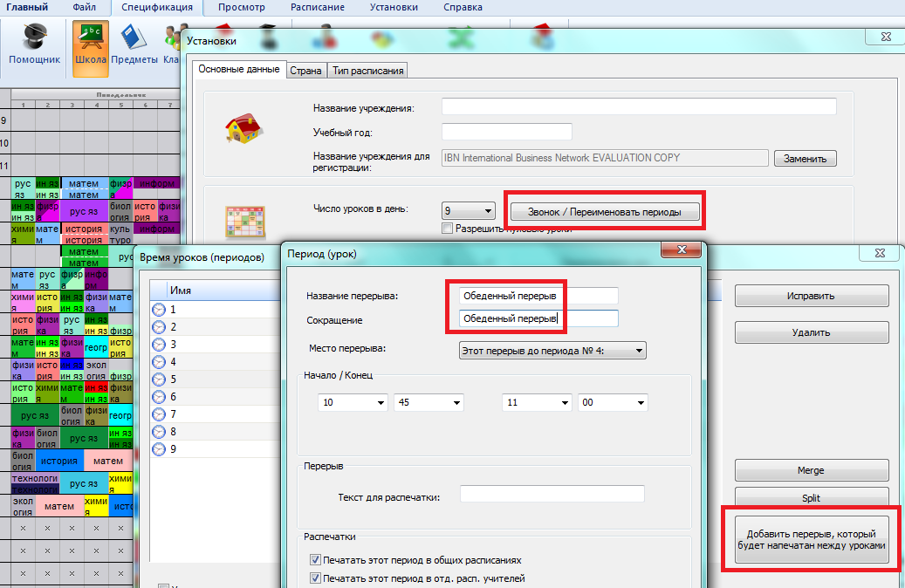The height and width of the screenshot is (588, 905).
Task: Select the clock icon for period 5
Action: (x=159, y=379)
